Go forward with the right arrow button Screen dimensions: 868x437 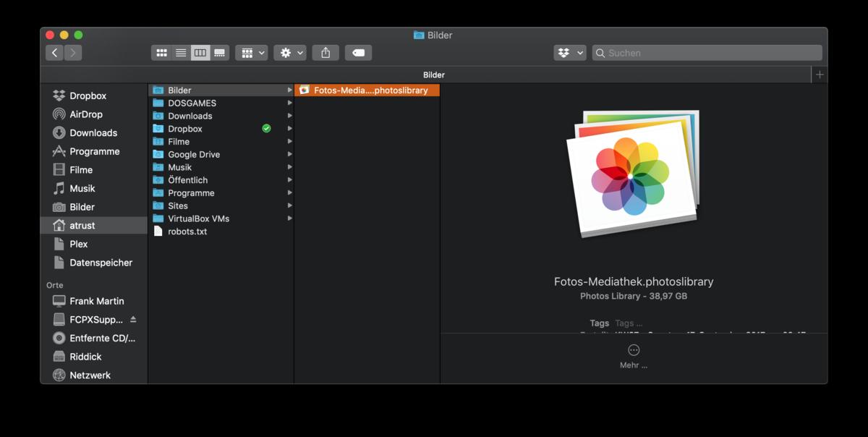tap(73, 53)
